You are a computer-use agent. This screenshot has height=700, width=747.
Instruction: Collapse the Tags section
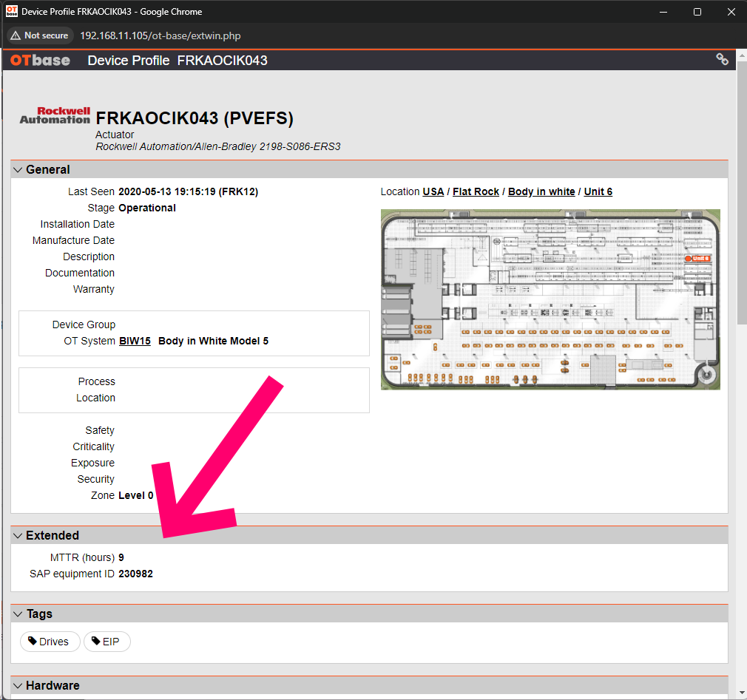click(18, 614)
